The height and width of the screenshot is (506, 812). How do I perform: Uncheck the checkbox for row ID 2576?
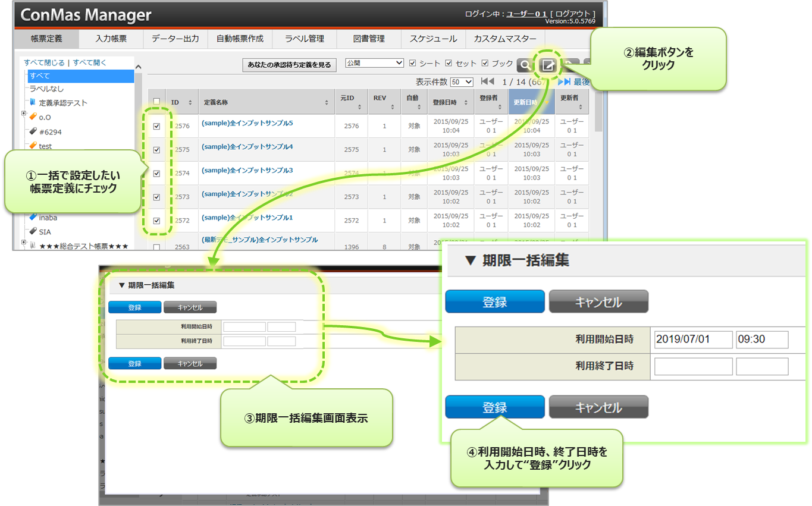pos(156,126)
